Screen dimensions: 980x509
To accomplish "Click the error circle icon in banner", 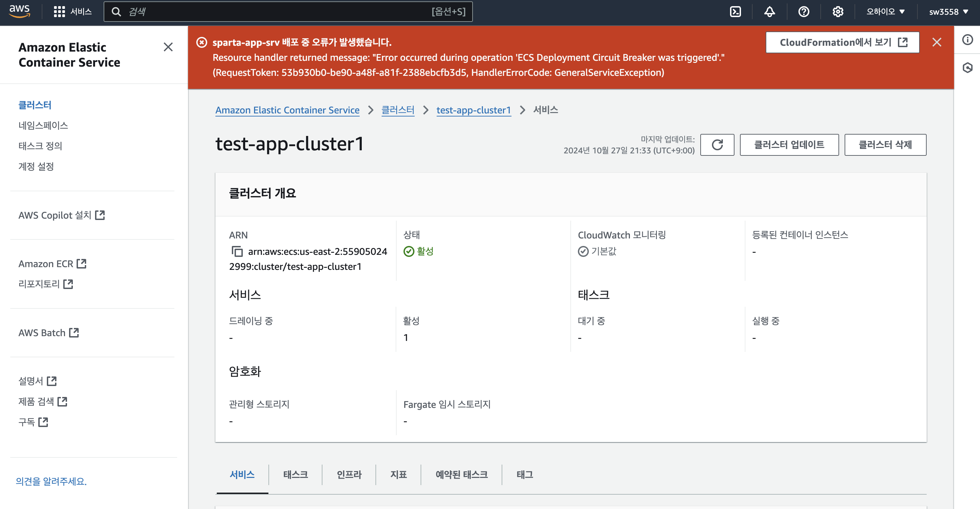I will pyautogui.click(x=202, y=42).
